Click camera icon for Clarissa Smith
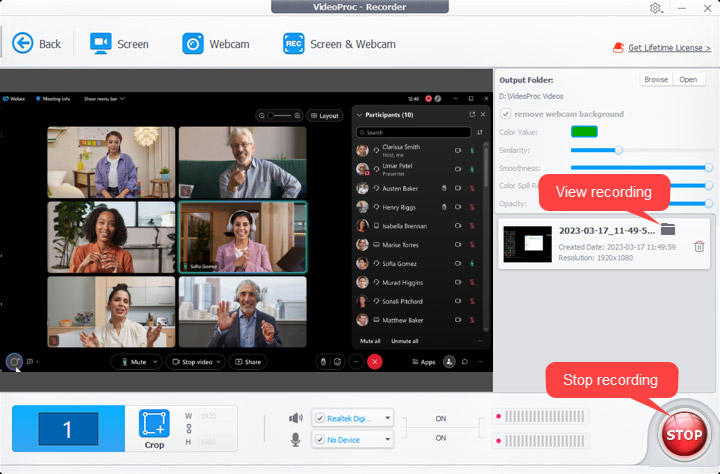 pos(458,150)
